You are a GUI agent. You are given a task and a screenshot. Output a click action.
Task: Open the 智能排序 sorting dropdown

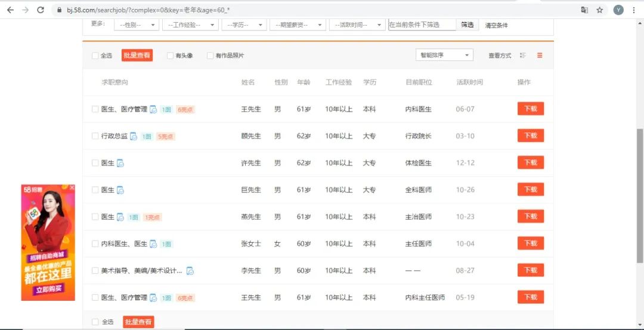444,55
